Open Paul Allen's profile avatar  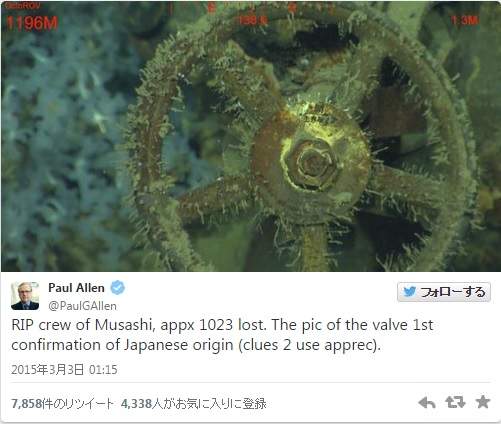tap(25, 296)
